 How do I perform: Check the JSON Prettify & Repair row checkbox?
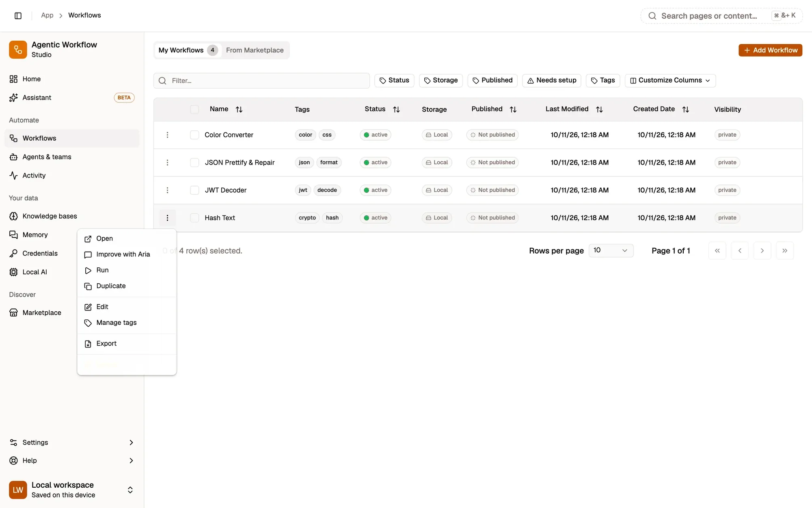pyautogui.click(x=194, y=163)
